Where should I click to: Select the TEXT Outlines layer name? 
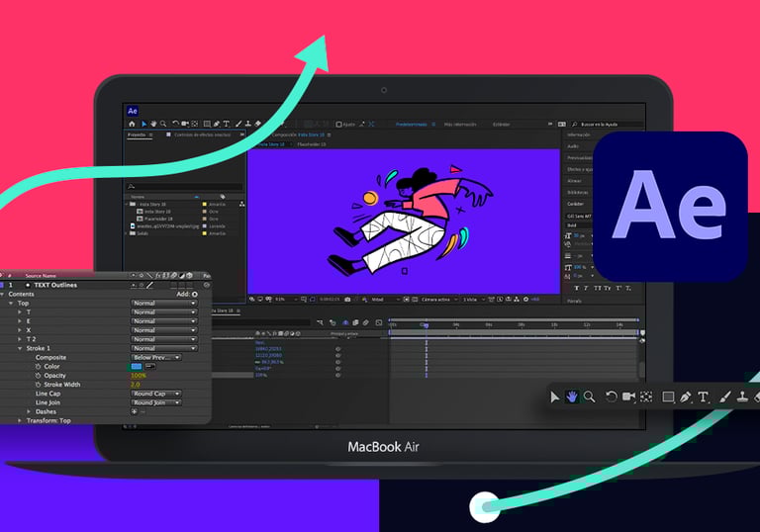(x=55, y=286)
